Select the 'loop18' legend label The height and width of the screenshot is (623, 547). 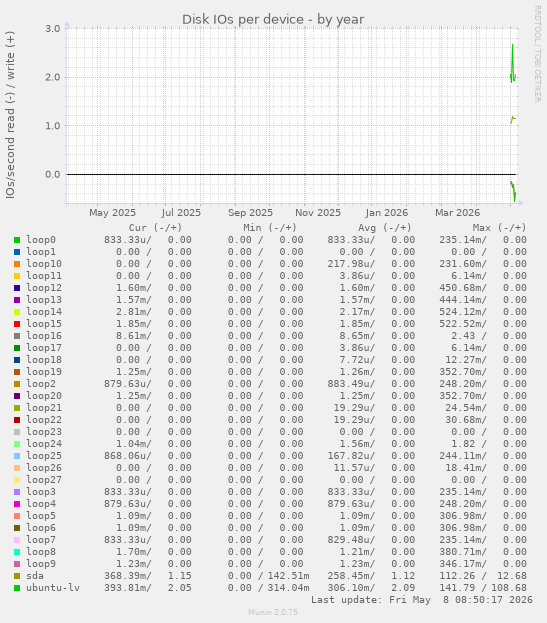click(44, 360)
